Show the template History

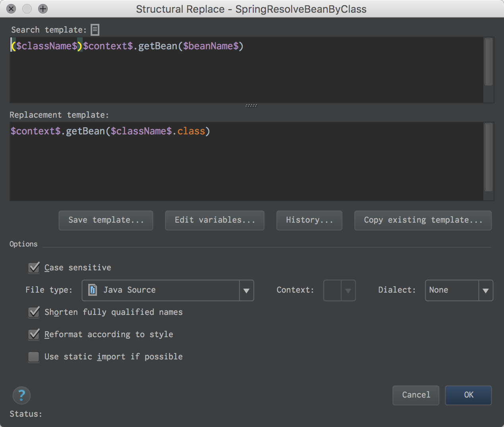(309, 220)
